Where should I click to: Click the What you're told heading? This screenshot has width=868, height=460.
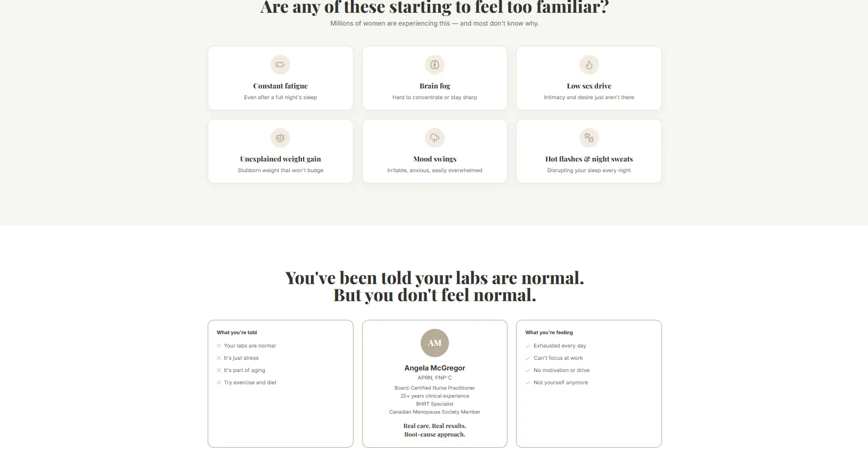(x=237, y=333)
